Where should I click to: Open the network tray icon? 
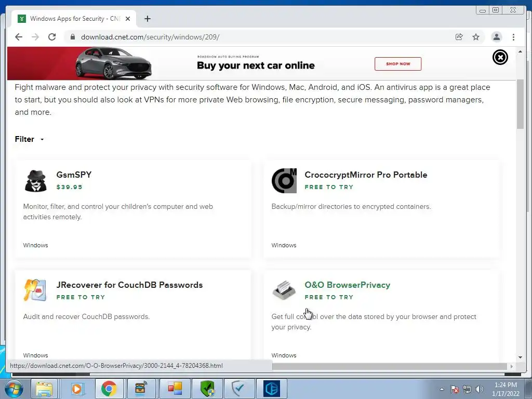467,389
